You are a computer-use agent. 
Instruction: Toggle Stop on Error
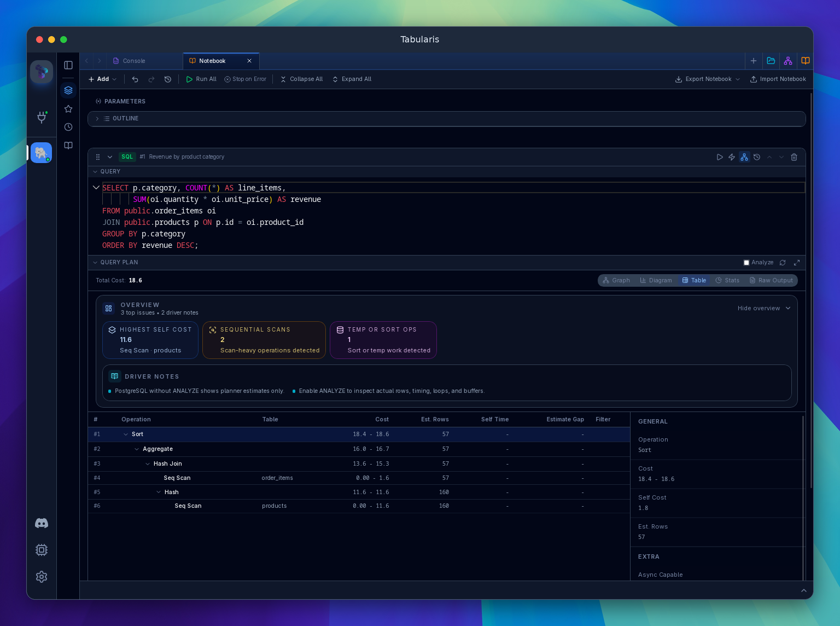click(x=246, y=79)
